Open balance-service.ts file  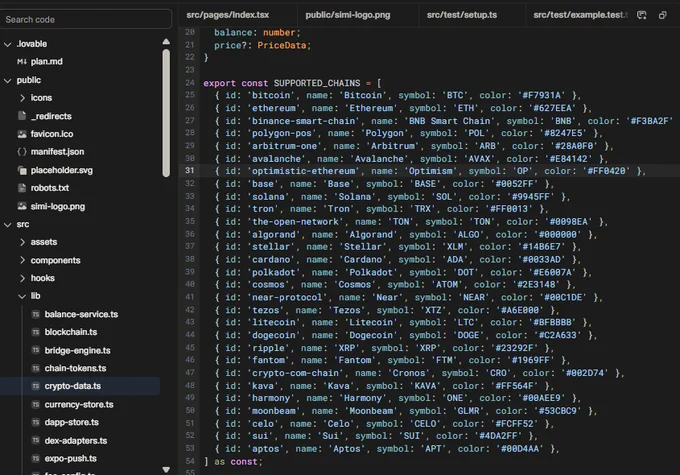tap(81, 314)
